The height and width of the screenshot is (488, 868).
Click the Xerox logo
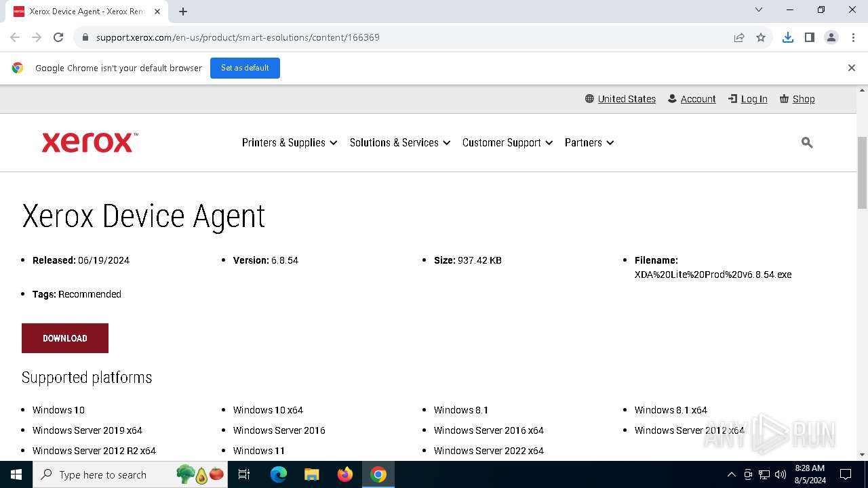coord(90,142)
